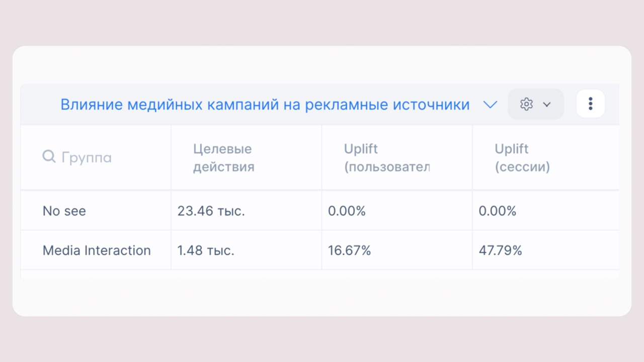
Task: Click the search magnifier icon
Action: pyautogui.click(x=49, y=157)
